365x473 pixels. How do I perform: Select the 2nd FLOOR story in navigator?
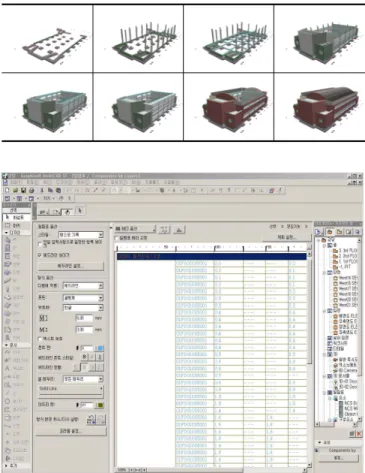tap(345, 256)
